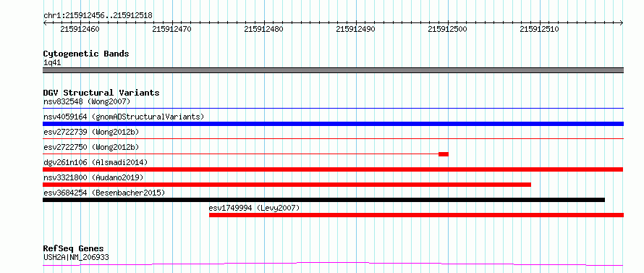
Task: Open the esv3684254 (Besenbacher2015) label
Action: click(104, 193)
